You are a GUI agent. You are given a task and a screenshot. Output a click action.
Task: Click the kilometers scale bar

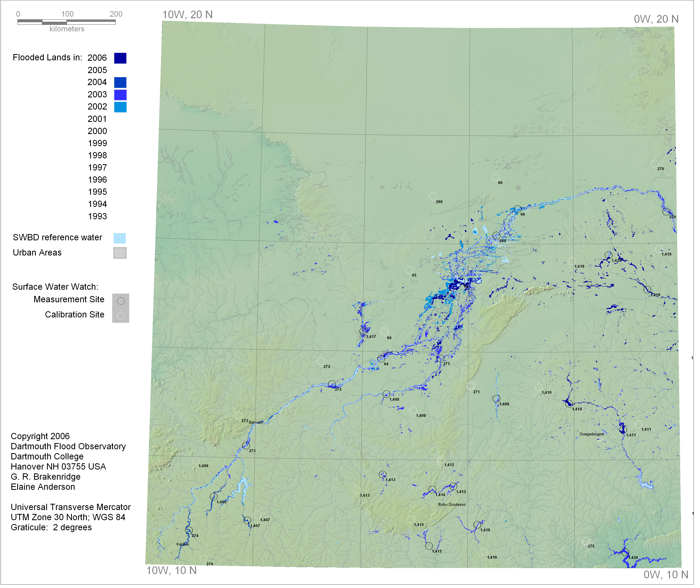pos(67,22)
